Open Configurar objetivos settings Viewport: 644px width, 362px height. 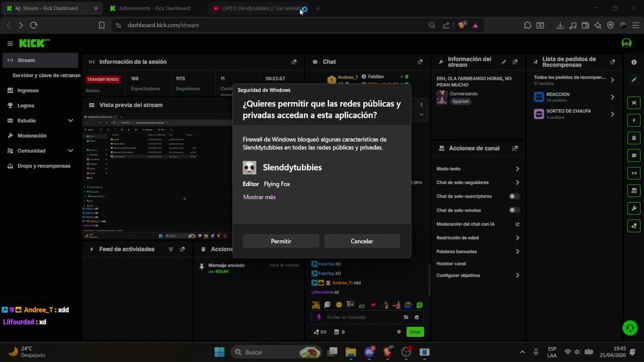pyautogui.click(x=478, y=276)
